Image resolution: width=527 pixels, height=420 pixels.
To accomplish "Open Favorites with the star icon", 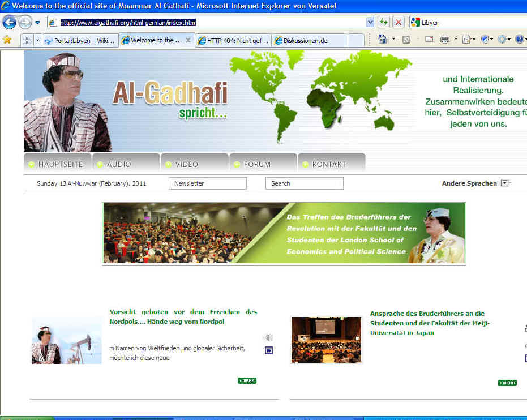I will click(7, 40).
